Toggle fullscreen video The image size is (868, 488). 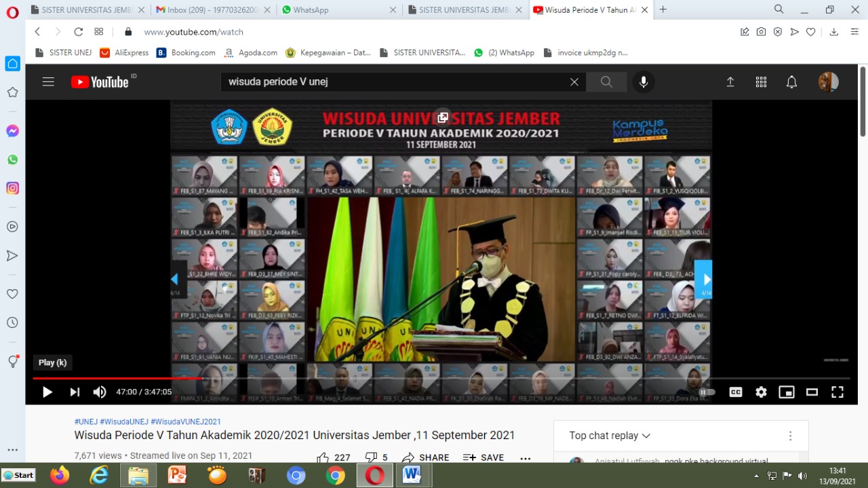click(837, 392)
